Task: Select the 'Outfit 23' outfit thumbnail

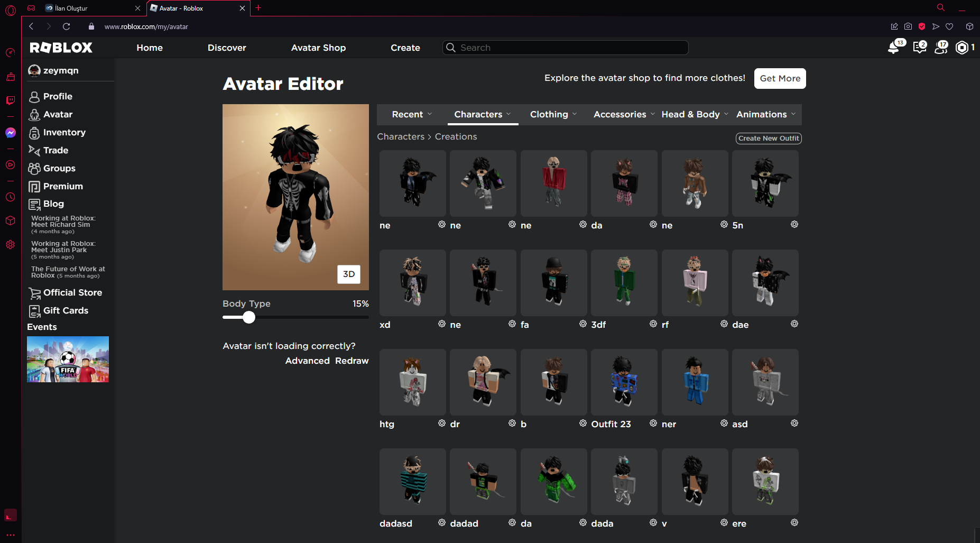Action: click(x=624, y=382)
